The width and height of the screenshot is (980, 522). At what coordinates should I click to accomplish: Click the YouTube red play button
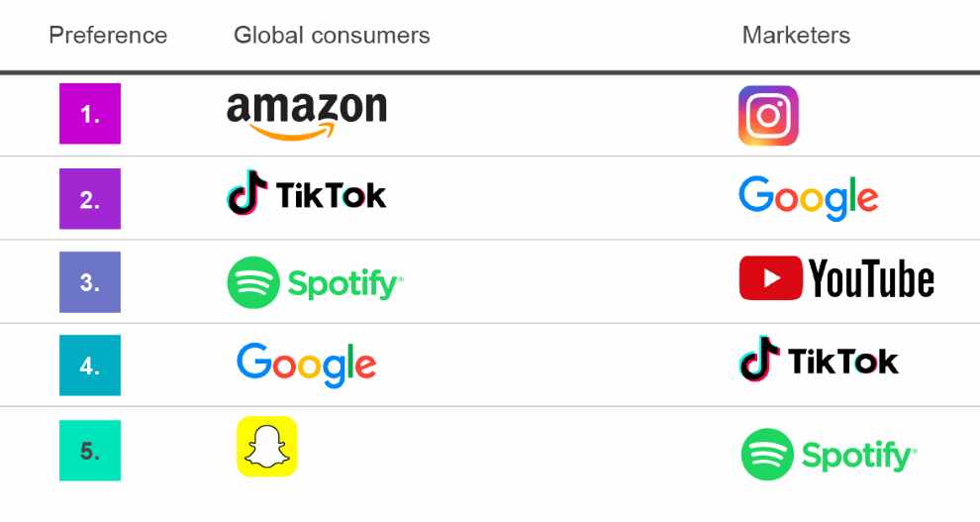pyautogui.click(x=770, y=278)
